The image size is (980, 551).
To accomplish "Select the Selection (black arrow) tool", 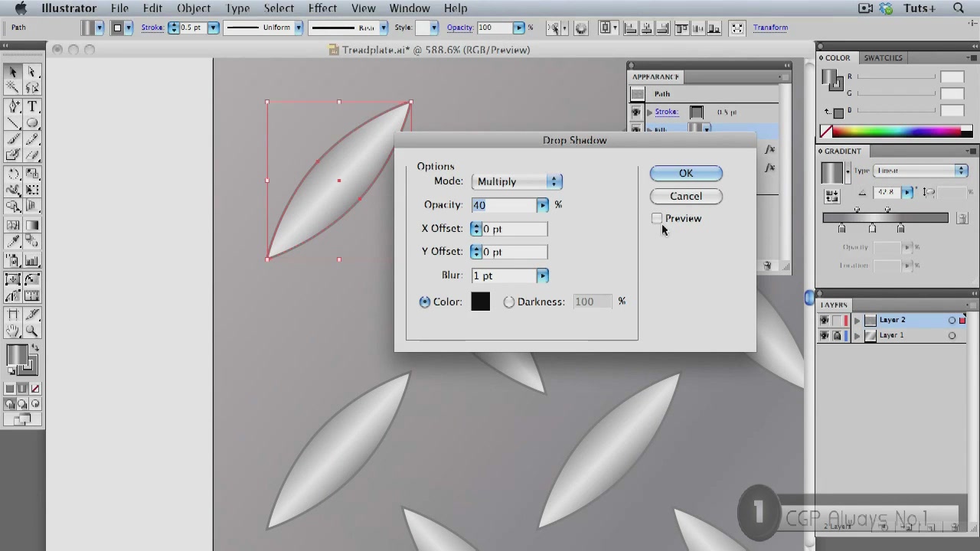I will 13,71.
